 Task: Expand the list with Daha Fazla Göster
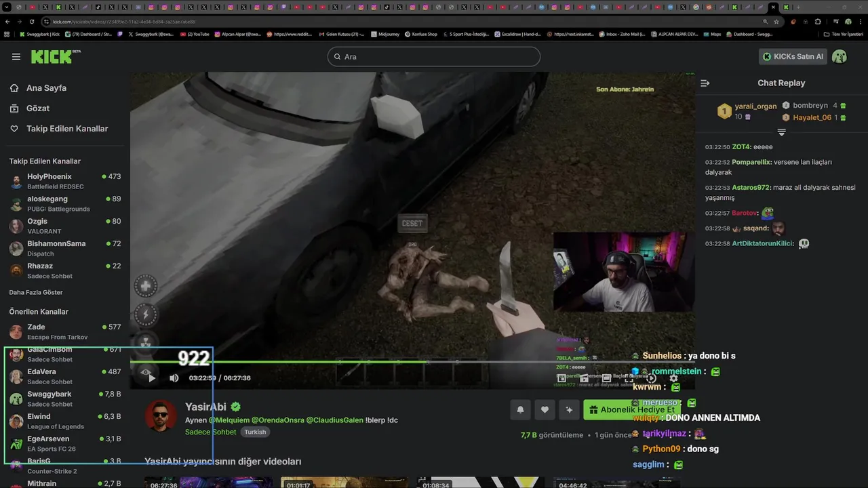36,292
